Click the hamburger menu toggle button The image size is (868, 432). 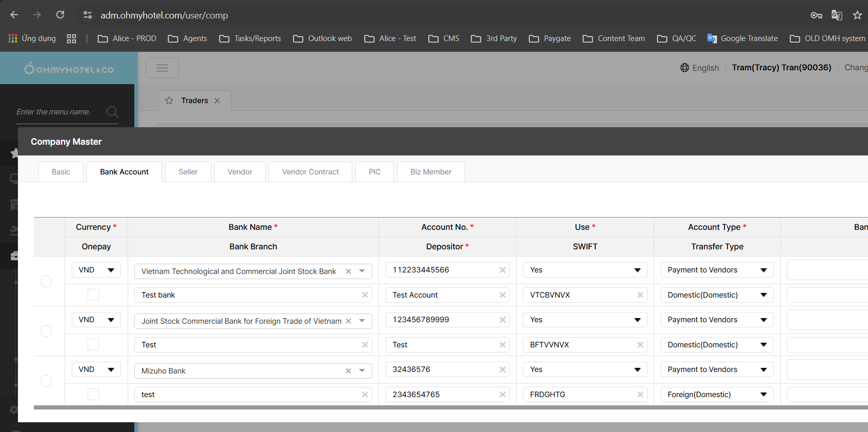pos(162,68)
